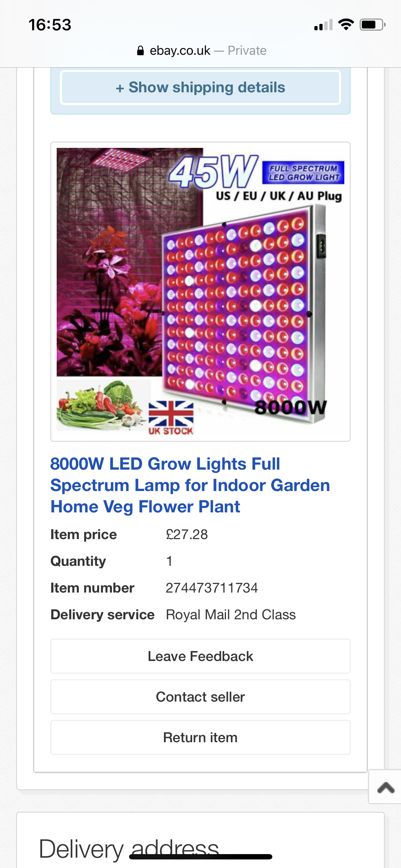This screenshot has height=868, width=401.
Task: Tap the 16:53 clock in status bar
Action: pyautogui.click(x=50, y=25)
